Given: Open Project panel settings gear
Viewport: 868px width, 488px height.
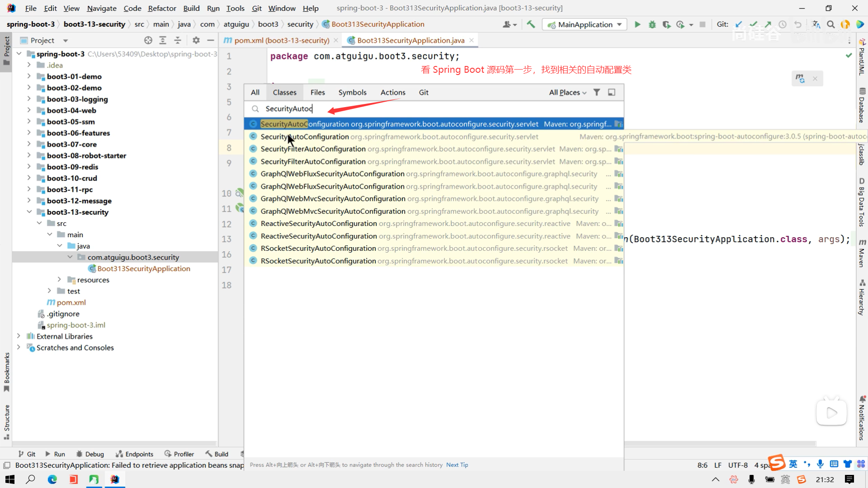Looking at the screenshot, I should pyautogui.click(x=196, y=40).
